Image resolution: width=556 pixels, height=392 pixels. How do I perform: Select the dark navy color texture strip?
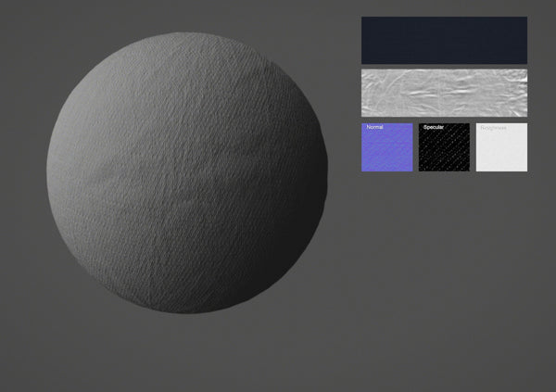444,40
